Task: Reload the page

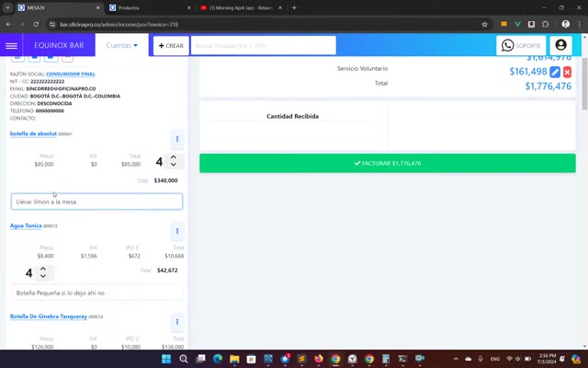Action: point(36,24)
